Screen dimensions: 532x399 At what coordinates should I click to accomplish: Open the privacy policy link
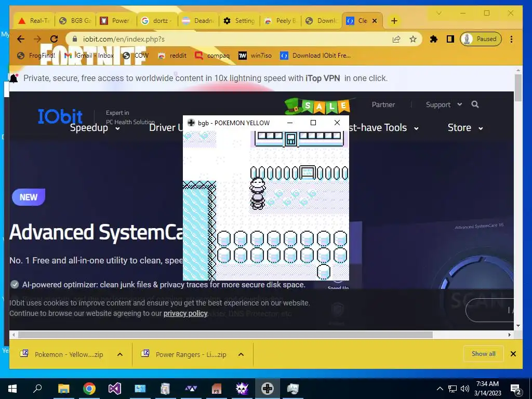tap(185, 313)
